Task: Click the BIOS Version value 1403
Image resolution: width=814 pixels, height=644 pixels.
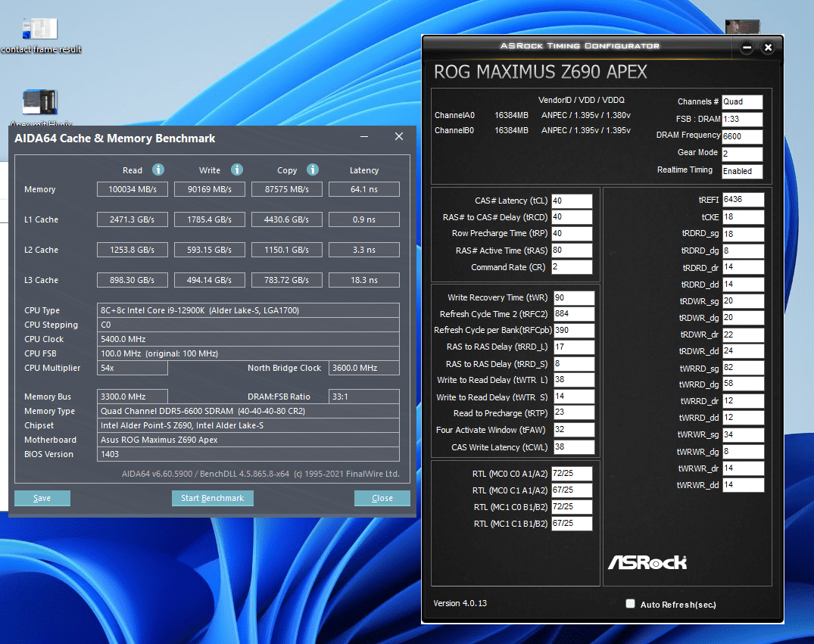Action: click(x=248, y=454)
